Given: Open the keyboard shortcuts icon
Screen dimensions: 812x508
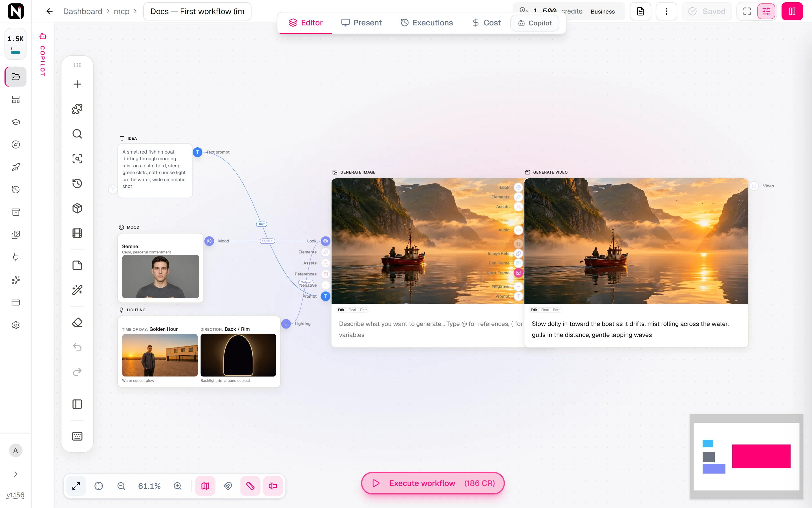Looking at the screenshot, I should pyautogui.click(x=77, y=436).
